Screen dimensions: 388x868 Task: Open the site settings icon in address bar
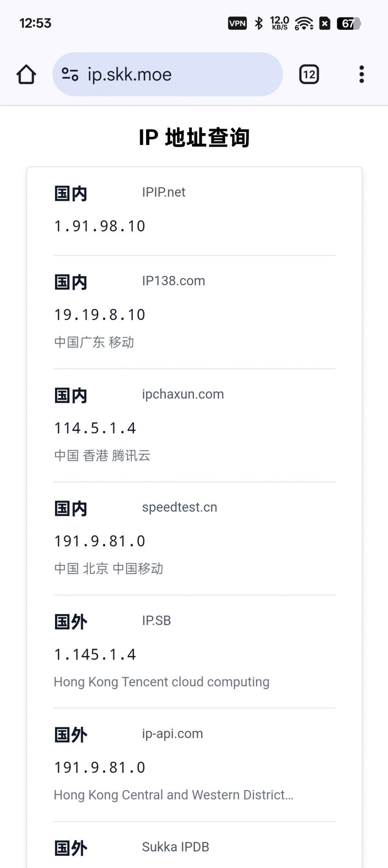70,75
